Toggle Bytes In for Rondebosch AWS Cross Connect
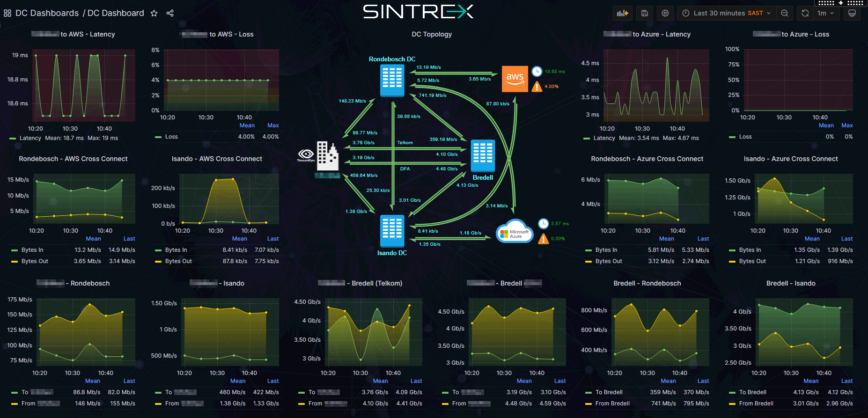Screen dimensions: 868x418 pyautogui.click(x=32, y=250)
